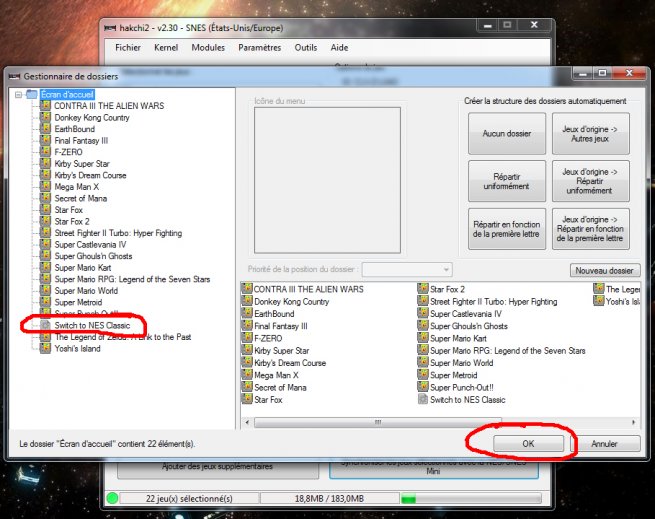Select the F-ZERO icon in folder tree
Viewport: 655px width, 519px height.
tap(46, 152)
